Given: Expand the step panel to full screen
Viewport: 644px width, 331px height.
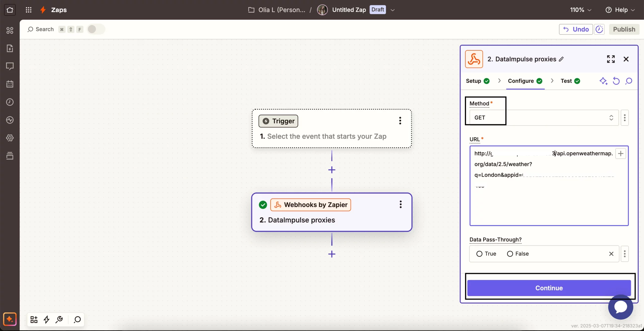Looking at the screenshot, I should point(611,59).
